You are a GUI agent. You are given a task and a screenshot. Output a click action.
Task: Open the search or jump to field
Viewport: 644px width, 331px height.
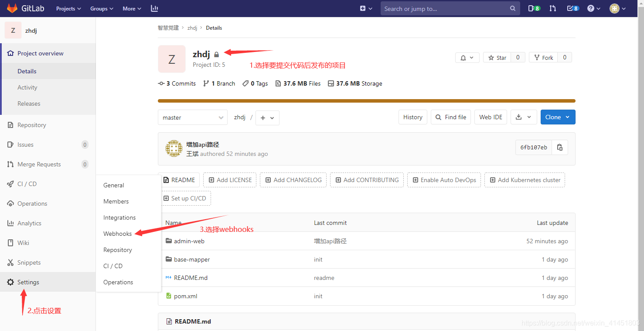[450, 8]
